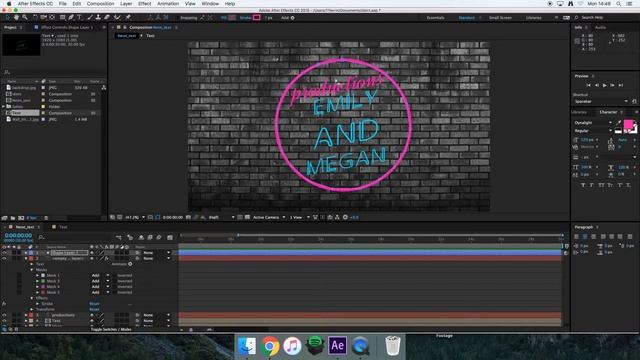Image resolution: width=640 pixels, height=360 pixels.
Task: Open the Effect menu
Action: pyautogui.click(x=144, y=4)
